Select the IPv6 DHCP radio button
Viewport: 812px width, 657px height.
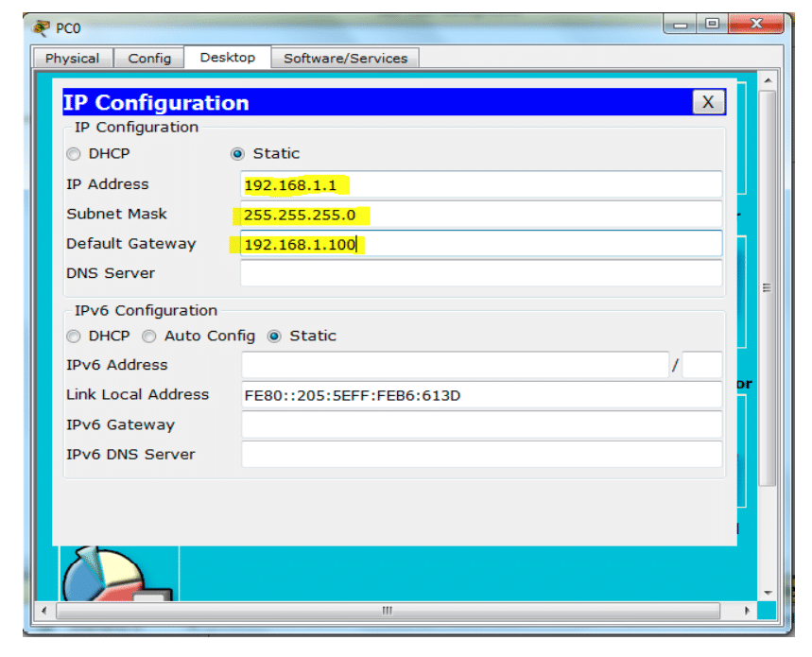(x=74, y=336)
